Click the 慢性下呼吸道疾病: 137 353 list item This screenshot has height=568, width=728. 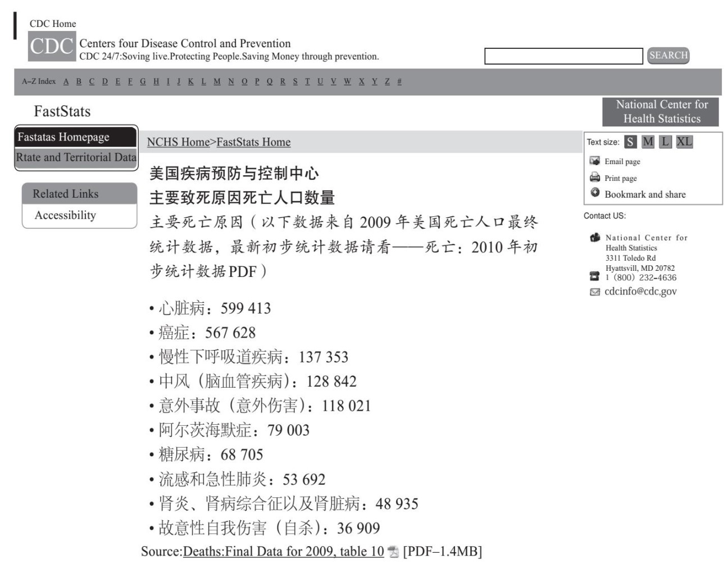[x=249, y=357]
